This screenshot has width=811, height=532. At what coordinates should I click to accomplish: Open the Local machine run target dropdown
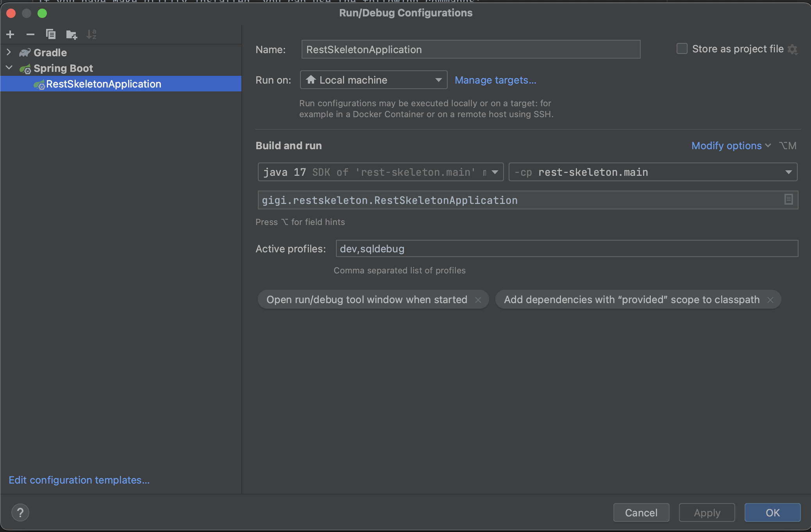click(x=373, y=80)
